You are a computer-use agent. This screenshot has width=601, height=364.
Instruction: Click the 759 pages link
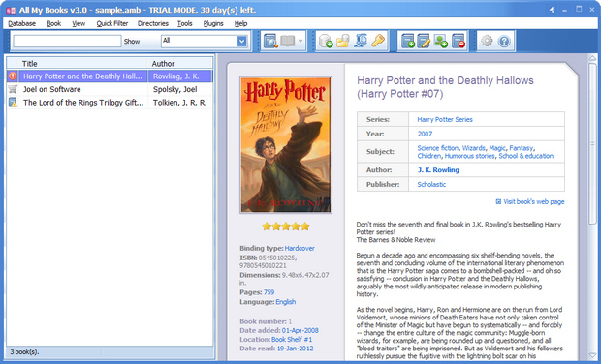[269, 292]
